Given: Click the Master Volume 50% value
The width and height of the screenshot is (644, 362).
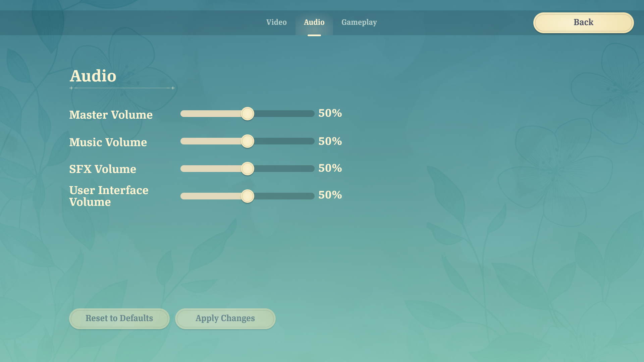Looking at the screenshot, I should (x=330, y=113).
